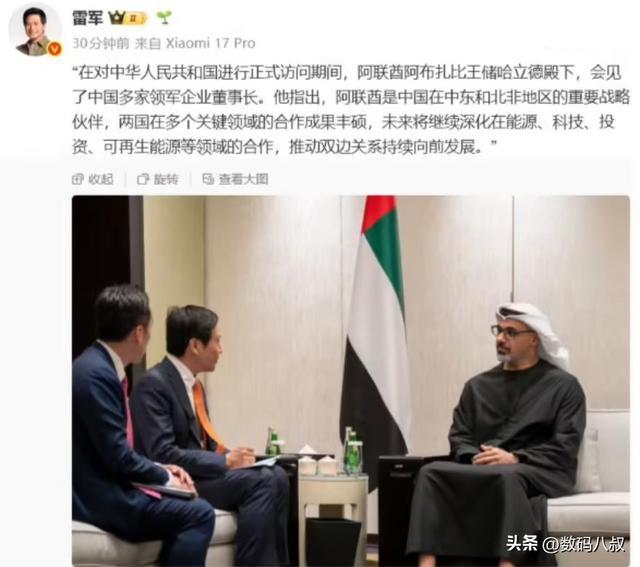Open the 30分钟前 timestamp link
Image resolution: width=640 pixels, height=567 pixels.
[x=101, y=43]
